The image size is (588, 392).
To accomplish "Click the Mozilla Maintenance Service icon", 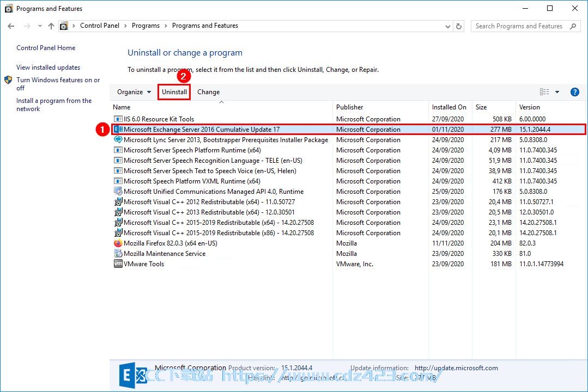I will (x=118, y=253).
